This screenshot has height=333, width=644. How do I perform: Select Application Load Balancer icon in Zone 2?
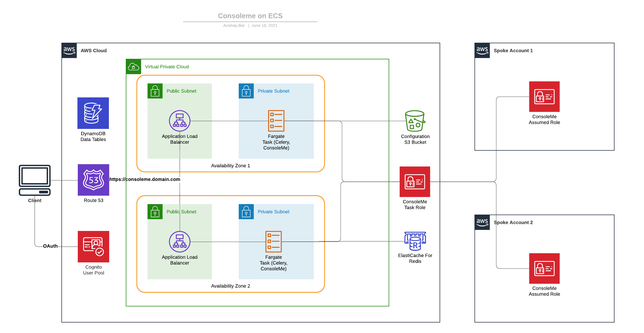(x=180, y=242)
